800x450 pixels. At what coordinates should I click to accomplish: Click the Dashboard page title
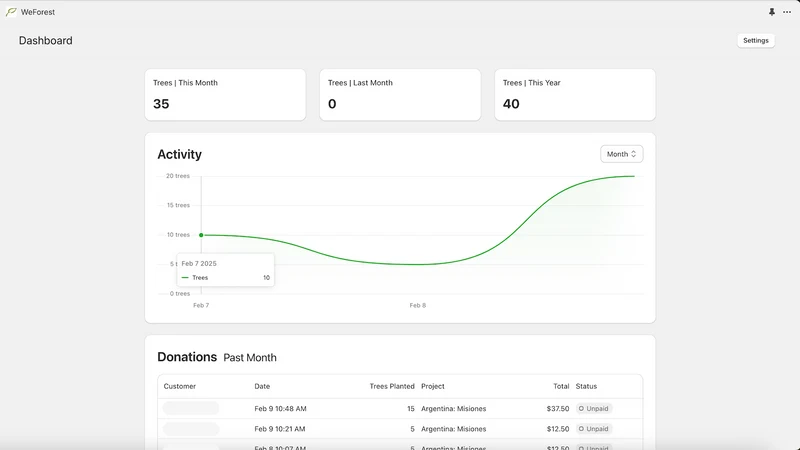pyautogui.click(x=45, y=40)
